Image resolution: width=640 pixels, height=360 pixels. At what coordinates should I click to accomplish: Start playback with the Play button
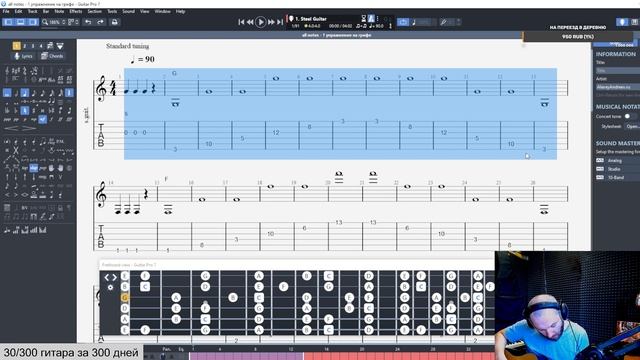pyautogui.click(x=260, y=22)
